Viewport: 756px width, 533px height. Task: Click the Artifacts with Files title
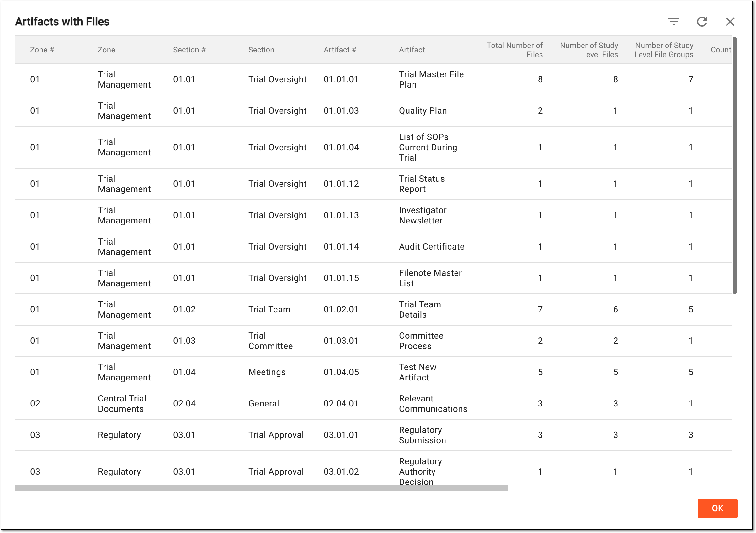tap(62, 22)
